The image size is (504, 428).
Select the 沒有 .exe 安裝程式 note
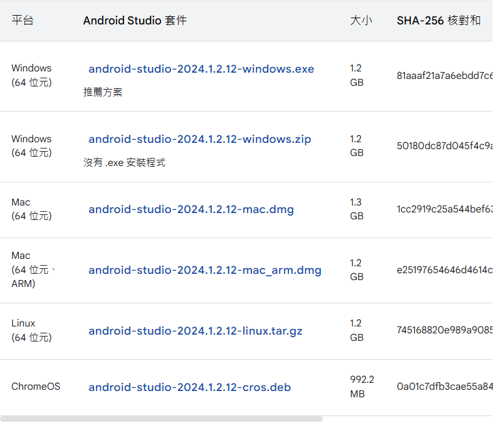(124, 162)
